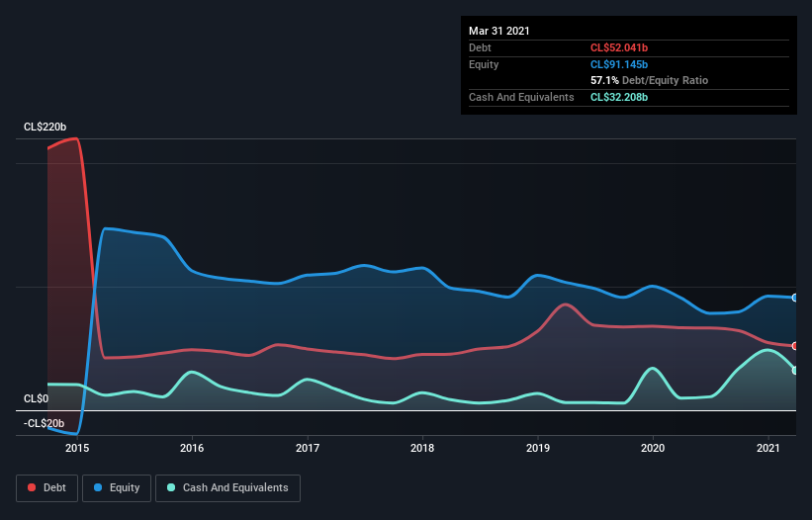Click the Mar 31 2021 tooltip date

(x=499, y=31)
